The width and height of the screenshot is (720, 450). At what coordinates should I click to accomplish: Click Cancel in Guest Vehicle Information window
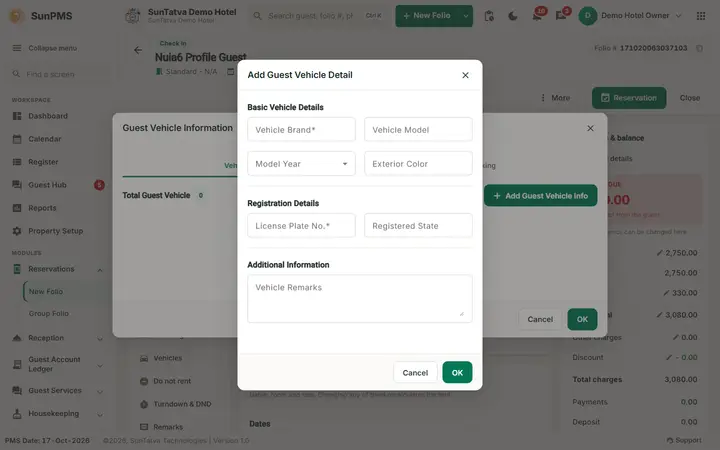click(x=540, y=319)
